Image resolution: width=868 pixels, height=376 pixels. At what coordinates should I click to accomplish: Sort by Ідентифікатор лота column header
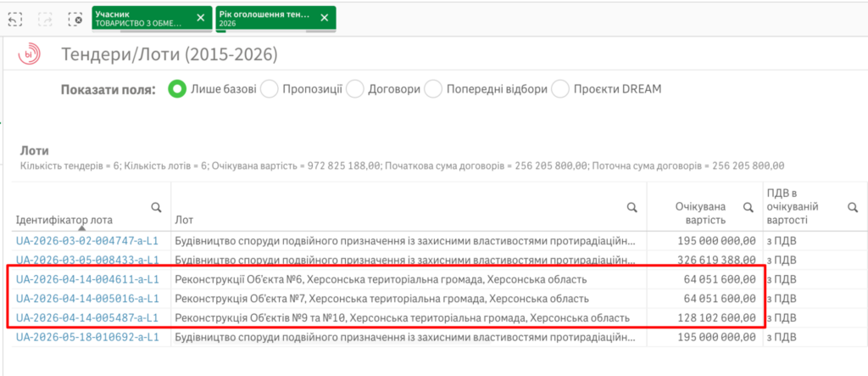tap(64, 220)
